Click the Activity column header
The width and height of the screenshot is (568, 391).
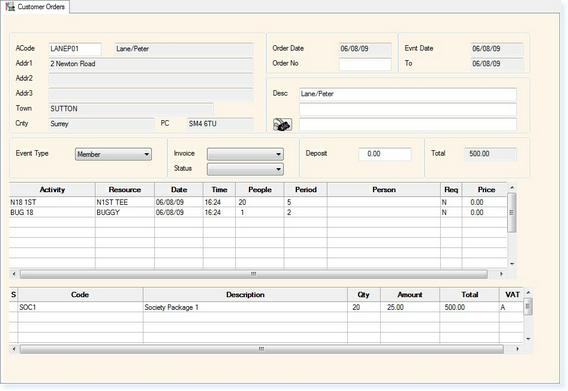click(x=52, y=190)
